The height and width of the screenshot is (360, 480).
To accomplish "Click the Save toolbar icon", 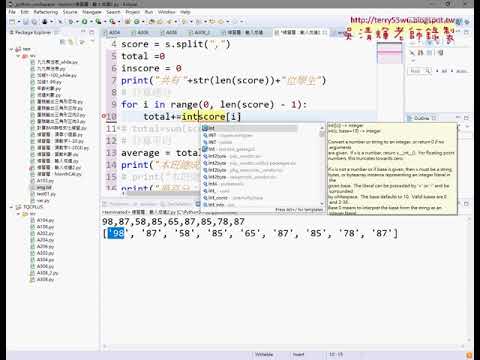I will coord(26,22).
